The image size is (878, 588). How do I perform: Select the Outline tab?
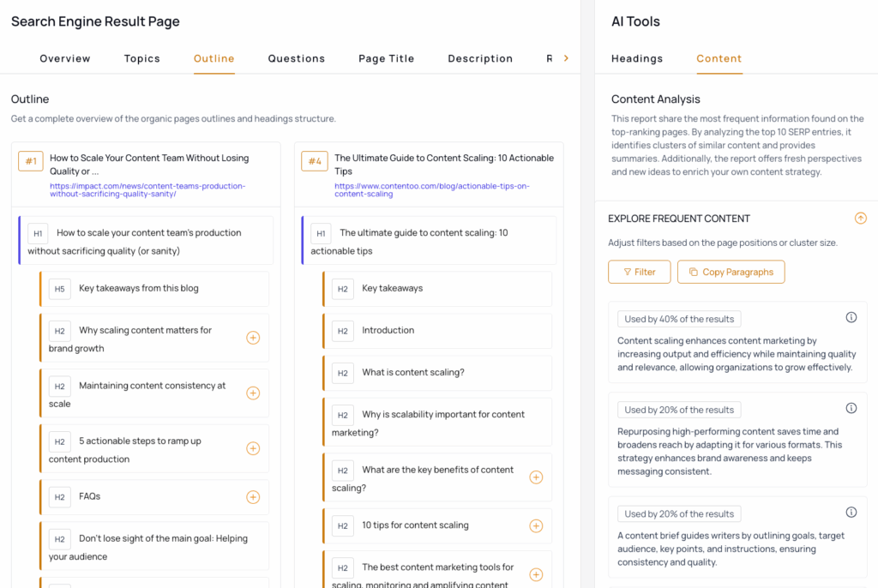tap(213, 58)
